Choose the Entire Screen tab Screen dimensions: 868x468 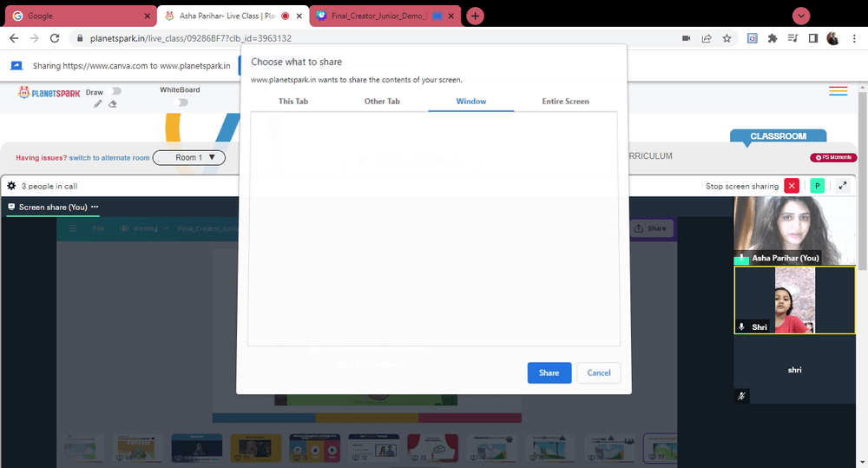[x=565, y=102]
